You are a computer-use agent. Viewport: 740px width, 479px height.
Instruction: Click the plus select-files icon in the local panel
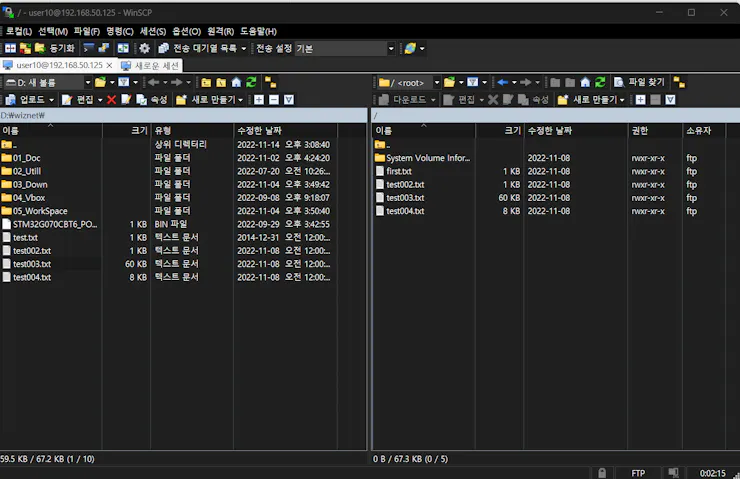click(259, 100)
